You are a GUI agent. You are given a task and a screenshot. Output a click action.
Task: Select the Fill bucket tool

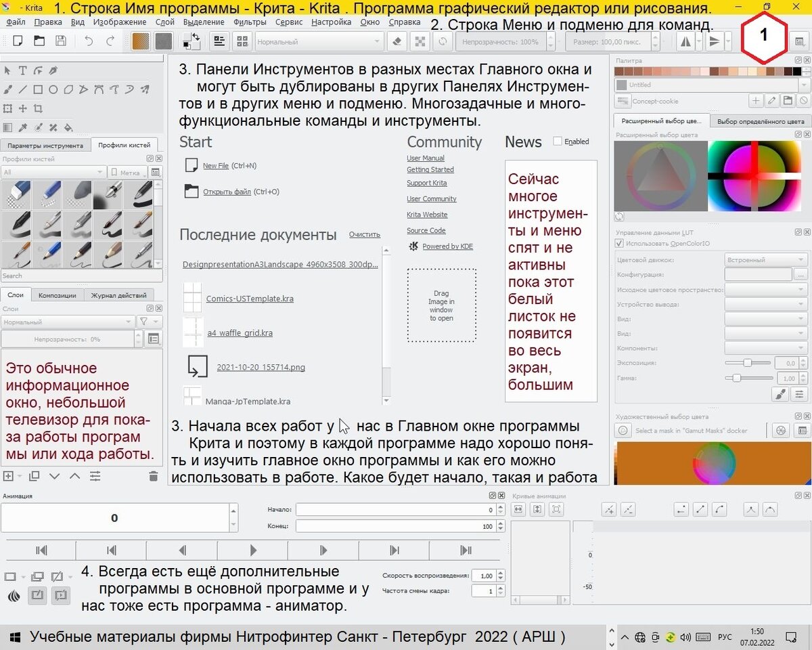[x=68, y=127]
